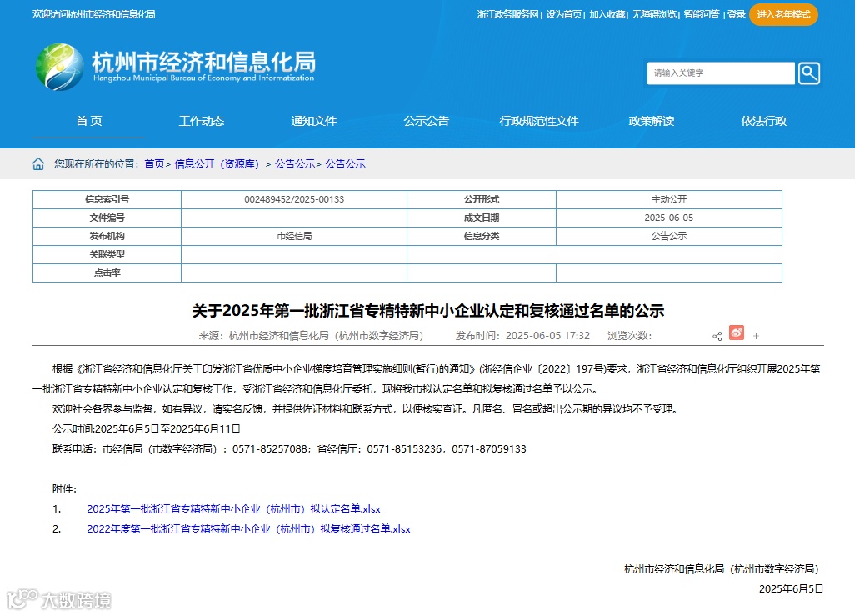Open the 公示公告 navigation tab
This screenshot has width=855, height=616.
(x=427, y=121)
